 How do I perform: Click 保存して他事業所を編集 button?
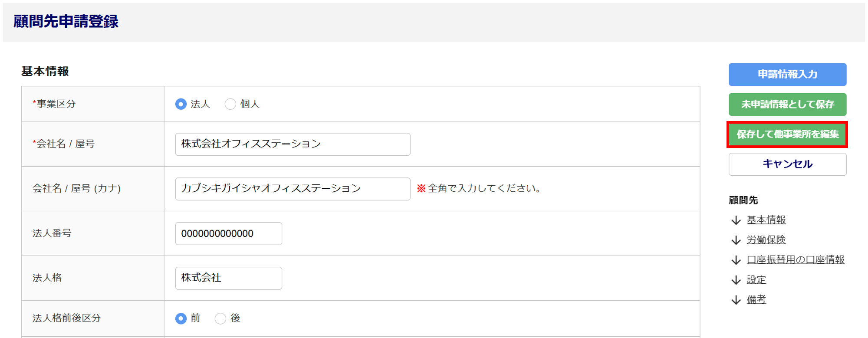click(x=787, y=135)
